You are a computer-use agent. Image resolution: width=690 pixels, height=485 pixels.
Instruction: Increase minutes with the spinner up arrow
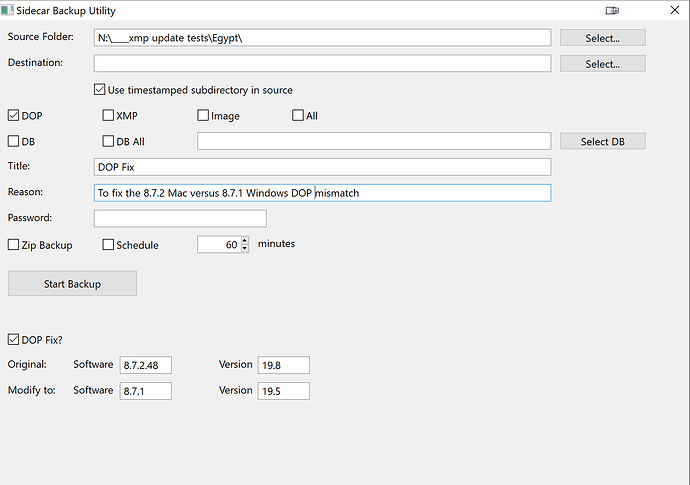point(244,240)
